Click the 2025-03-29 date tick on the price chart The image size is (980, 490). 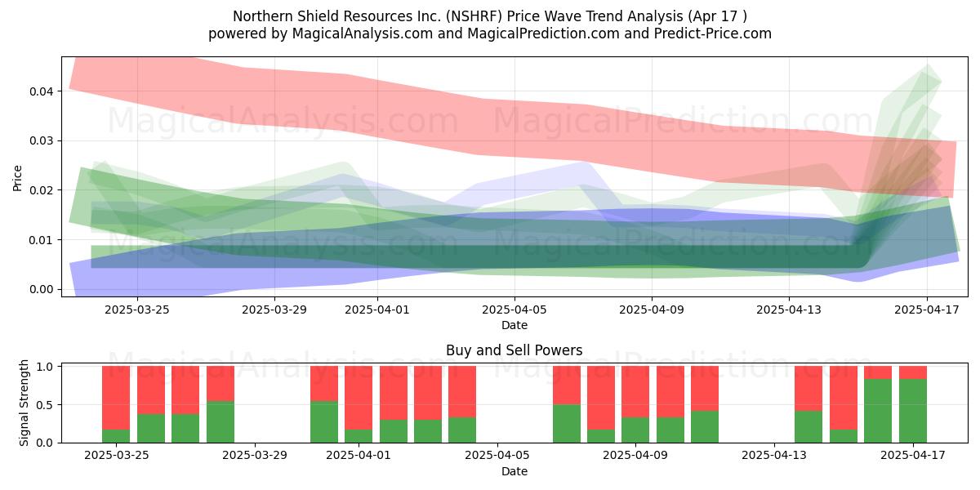click(274, 310)
